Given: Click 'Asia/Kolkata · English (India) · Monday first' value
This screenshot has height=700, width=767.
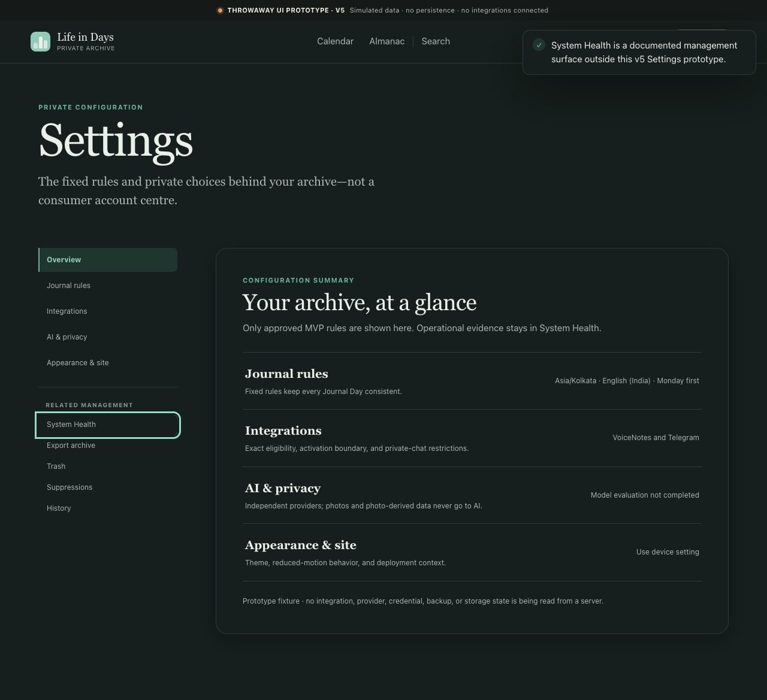Looking at the screenshot, I should point(627,381).
